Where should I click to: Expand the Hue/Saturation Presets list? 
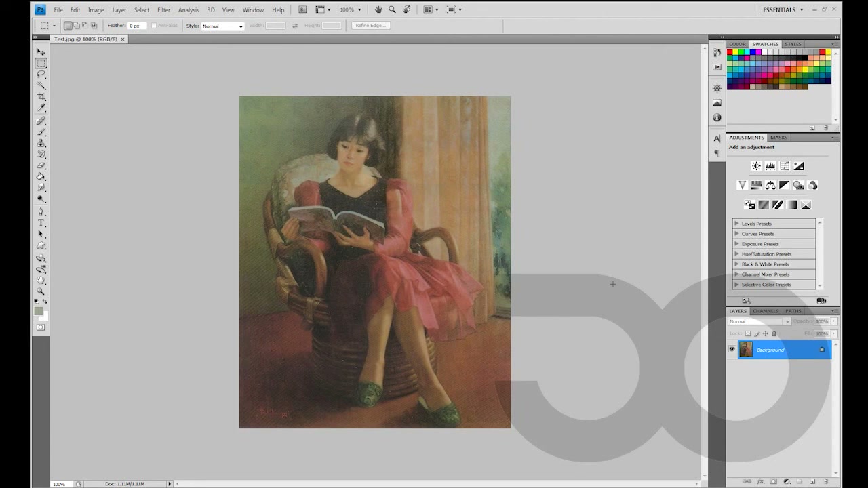click(736, 254)
